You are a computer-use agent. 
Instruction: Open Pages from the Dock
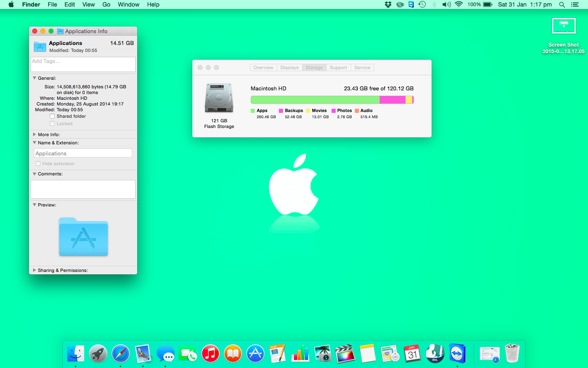pyautogui.click(x=278, y=354)
